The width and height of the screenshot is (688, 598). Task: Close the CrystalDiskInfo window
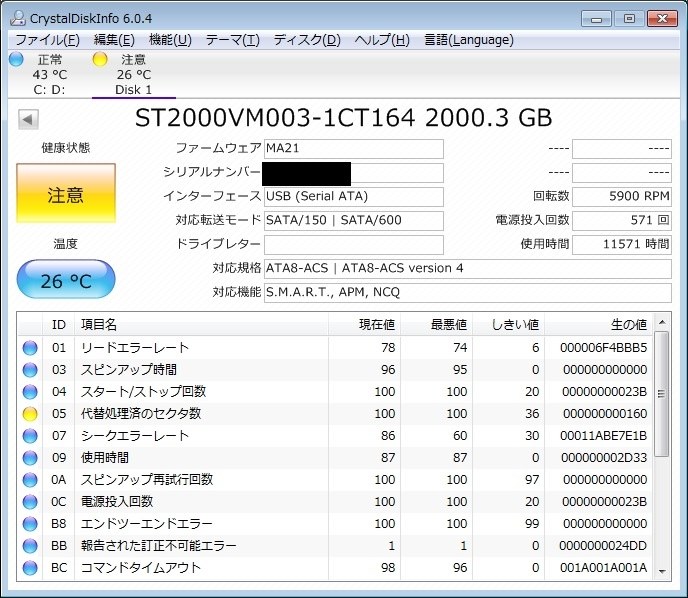coord(662,19)
